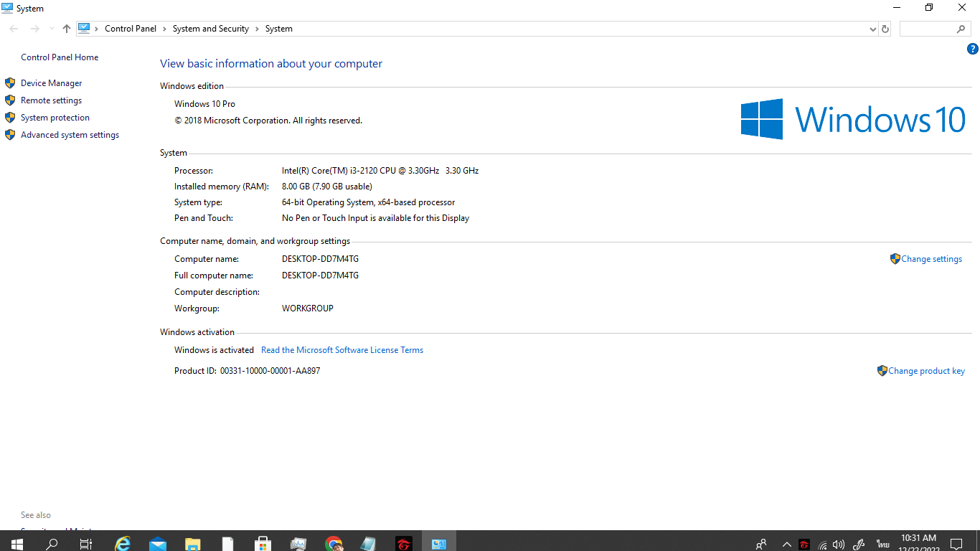This screenshot has width=980, height=551.
Task: Click the Product ID number 00331-10000-00001-AA897
Action: coord(270,371)
